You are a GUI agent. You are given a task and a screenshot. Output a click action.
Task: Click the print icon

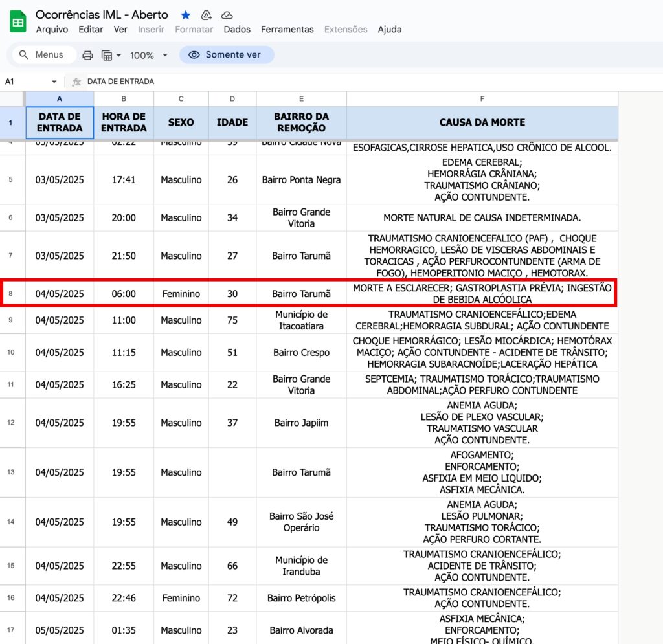tap(88, 55)
